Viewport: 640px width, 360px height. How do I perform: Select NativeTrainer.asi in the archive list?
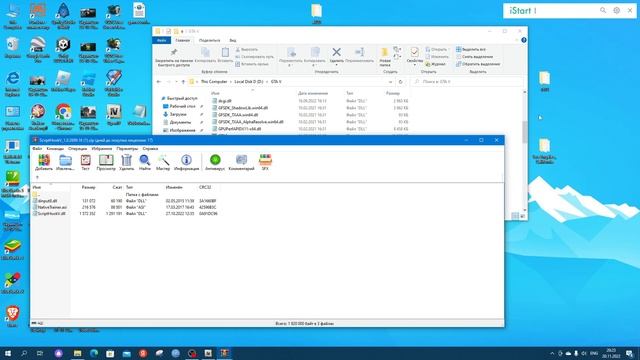[49, 207]
